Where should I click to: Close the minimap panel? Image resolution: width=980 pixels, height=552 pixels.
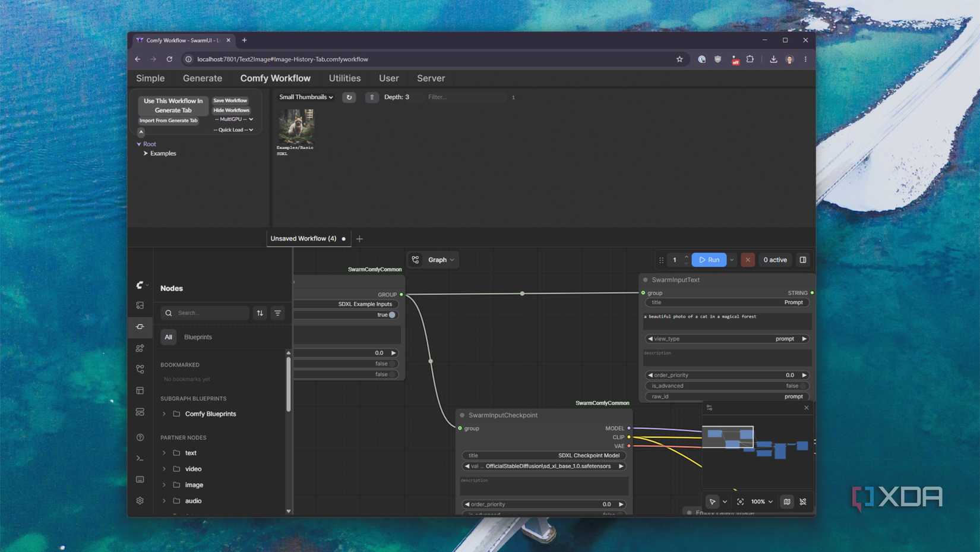tap(807, 408)
